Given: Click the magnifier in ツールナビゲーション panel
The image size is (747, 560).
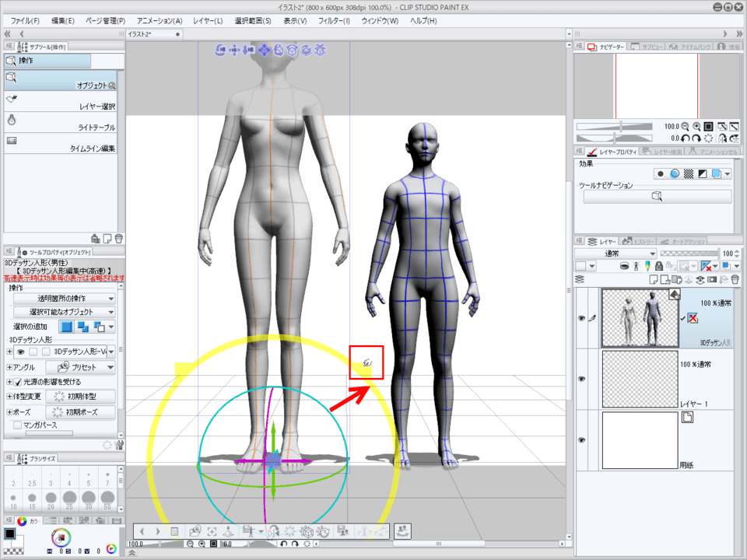Looking at the screenshot, I should (x=656, y=197).
